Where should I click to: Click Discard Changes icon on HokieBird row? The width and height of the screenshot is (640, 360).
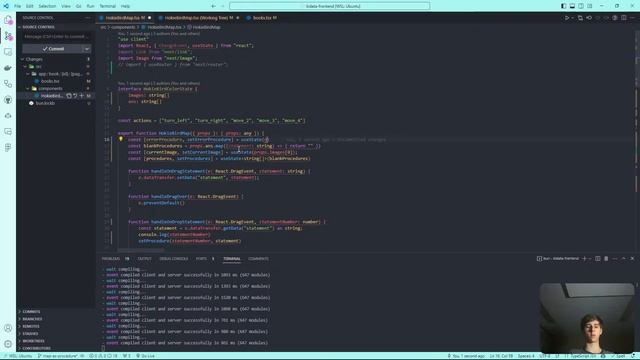coord(75,96)
